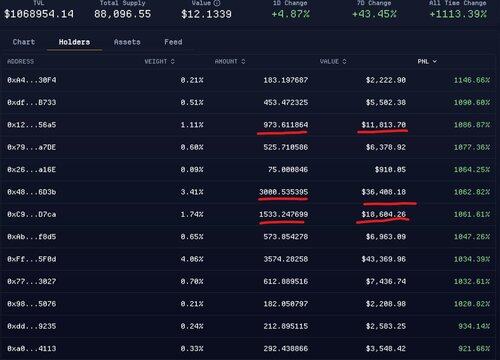Open holder address 0xFf...5F0d
The height and width of the screenshot is (360, 500).
point(32,259)
